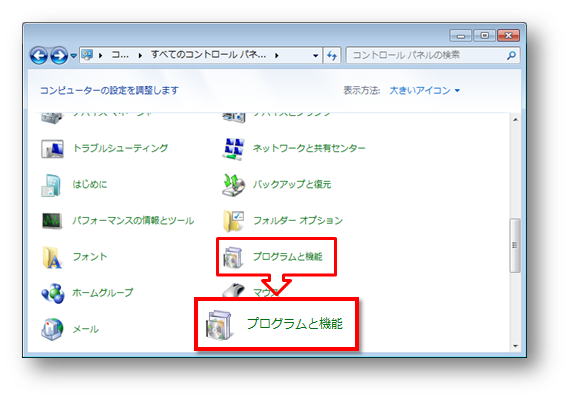The height and width of the screenshot is (400, 569).
Task: Click the refresh button by address bar
Action: (x=332, y=56)
